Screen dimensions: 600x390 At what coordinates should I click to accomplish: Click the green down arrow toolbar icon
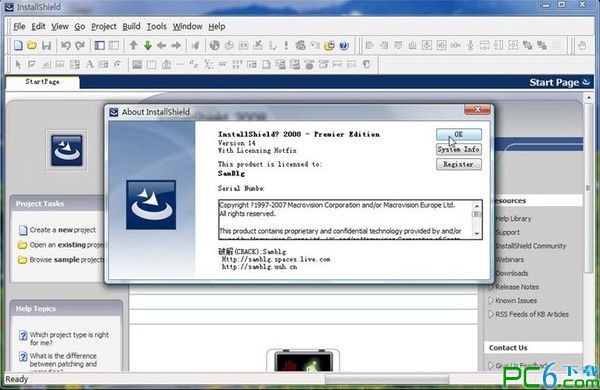tap(148, 46)
